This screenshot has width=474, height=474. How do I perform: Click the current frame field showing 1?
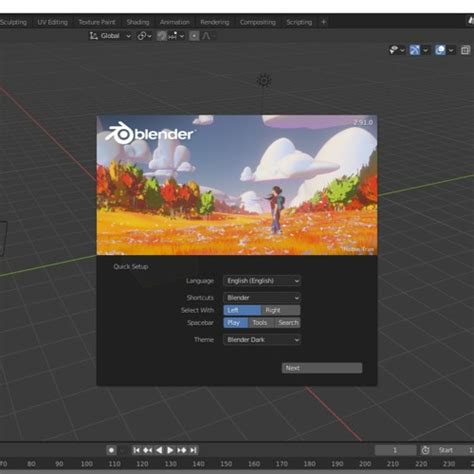tap(395, 450)
